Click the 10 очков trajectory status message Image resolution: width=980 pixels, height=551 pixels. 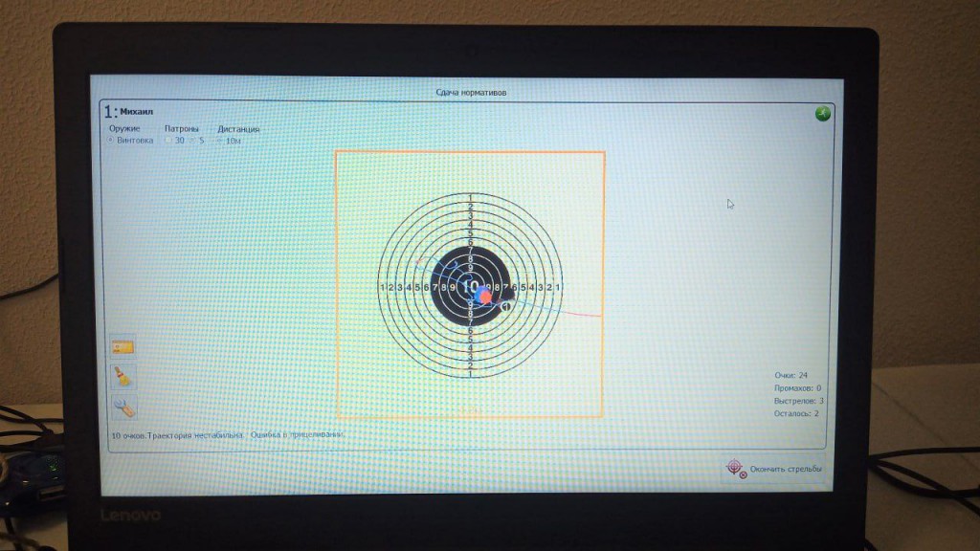point(177,435)
